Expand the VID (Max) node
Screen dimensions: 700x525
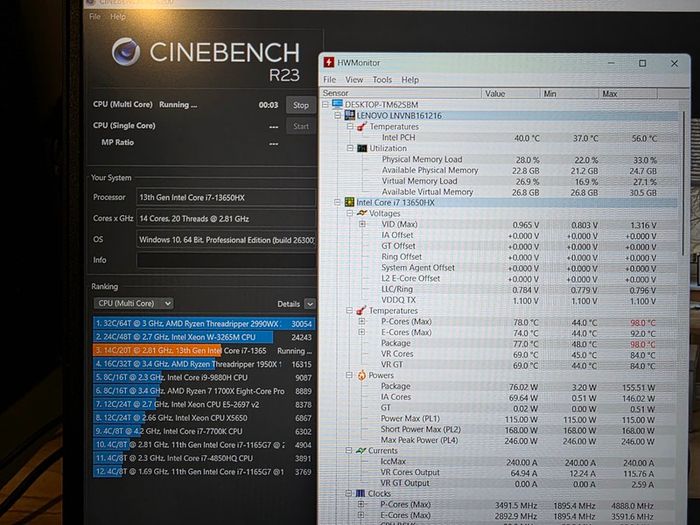point(362,224)
